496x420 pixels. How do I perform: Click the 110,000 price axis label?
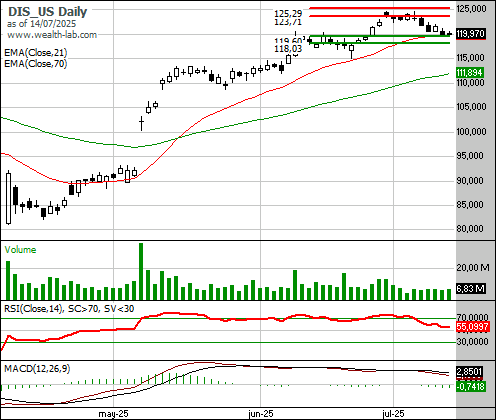470,82
